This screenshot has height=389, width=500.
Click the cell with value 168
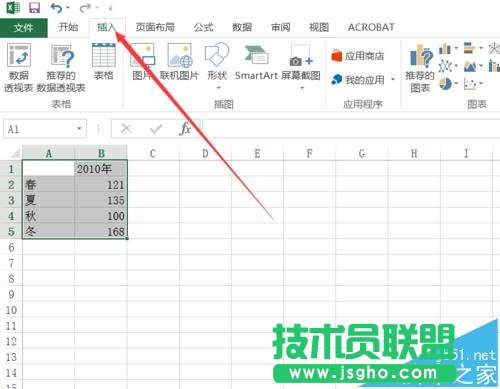pyautogui.click(x=101, y=231)
